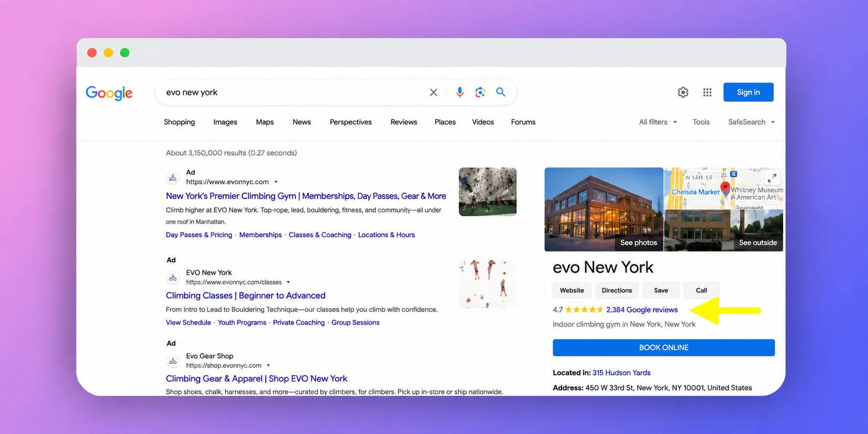Switch to the Places tab
Viewport: 868px width, 434px height.
[x=445, y=122]
